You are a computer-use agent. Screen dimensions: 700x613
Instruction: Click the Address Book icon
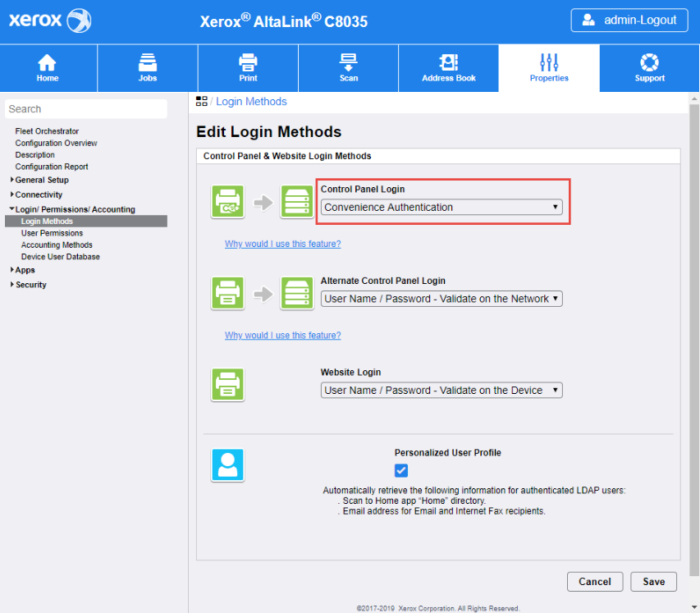click(x=448, y=62)
